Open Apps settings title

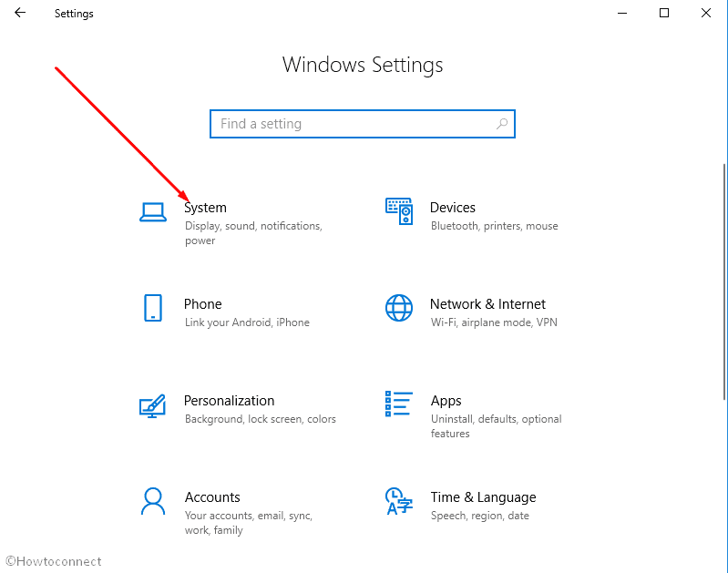446,401
